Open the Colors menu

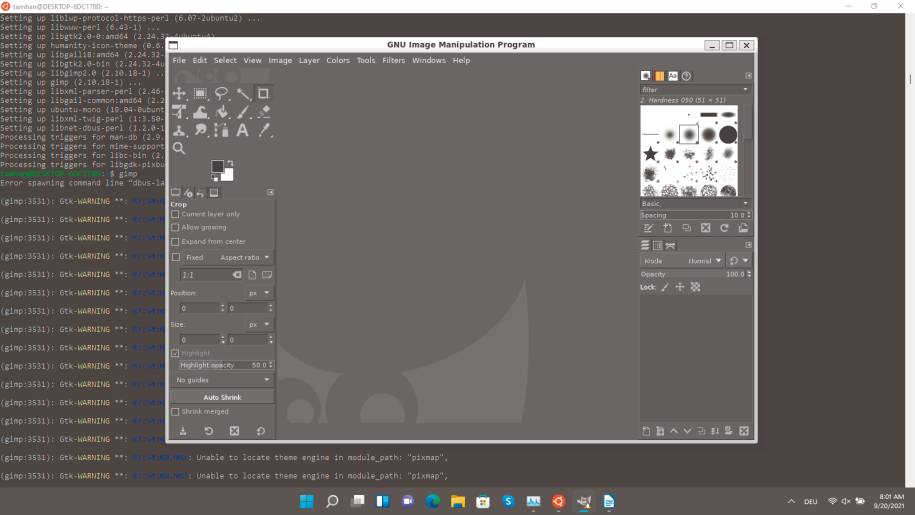point(338,60)
